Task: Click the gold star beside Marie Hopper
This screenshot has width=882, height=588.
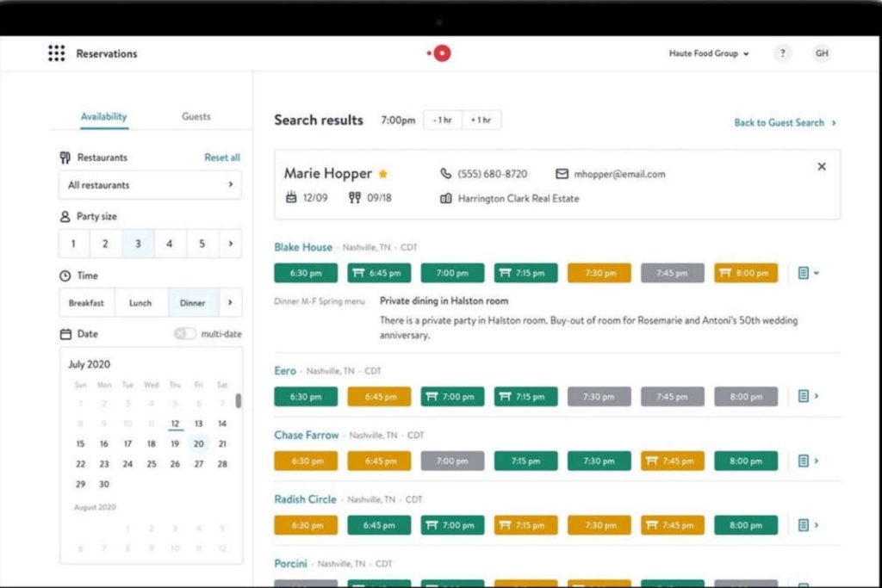Action: pos(383,174)
